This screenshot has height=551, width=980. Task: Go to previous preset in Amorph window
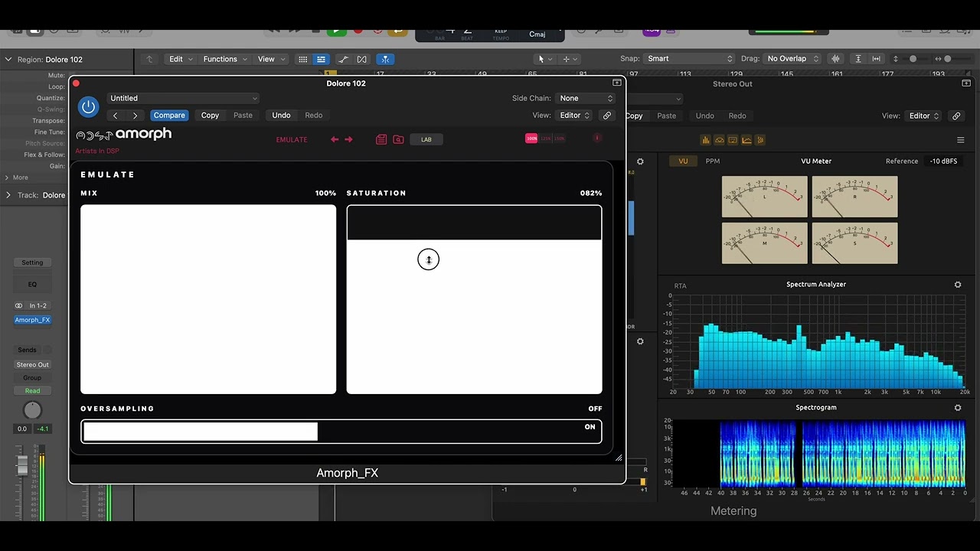point(116,116)
